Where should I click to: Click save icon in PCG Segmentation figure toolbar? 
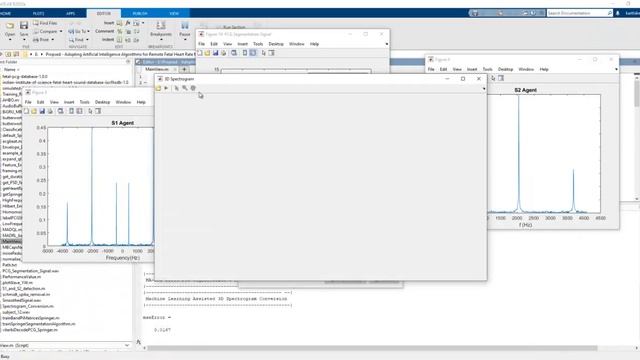click(x=216, y=53)
